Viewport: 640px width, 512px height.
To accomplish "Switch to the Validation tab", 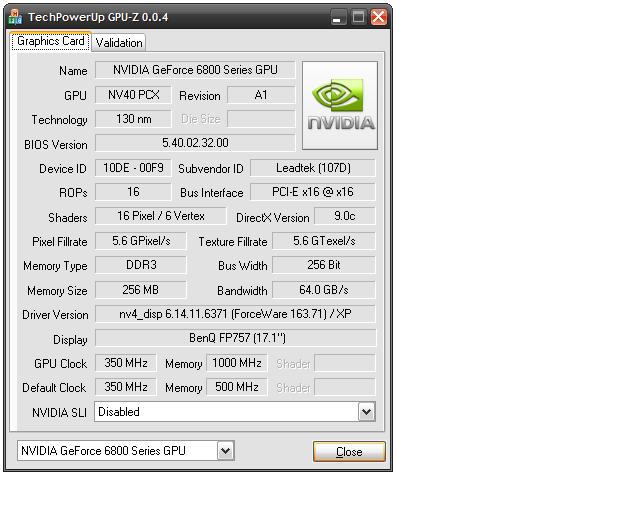I will tap(119, 42).
